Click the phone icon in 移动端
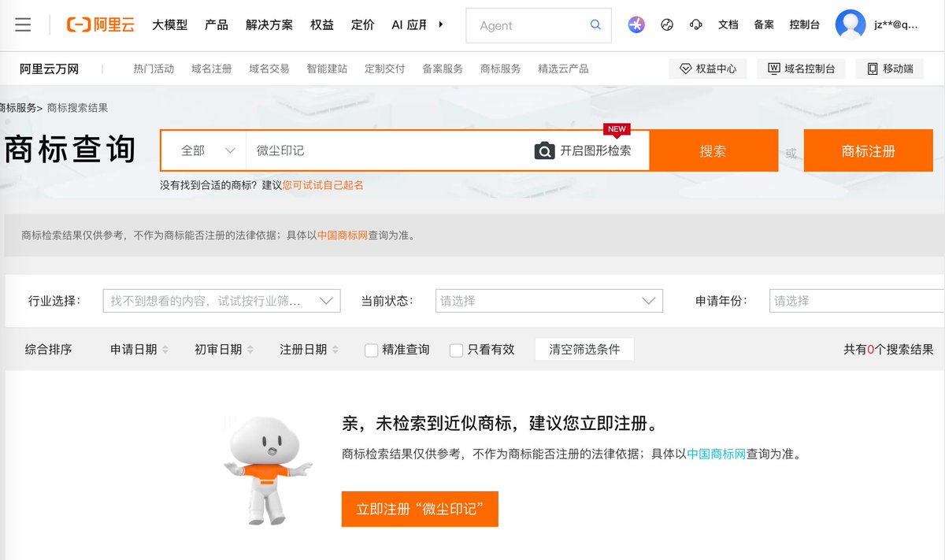This screenshot has width=945, height=560. click(x=873, y=69)
